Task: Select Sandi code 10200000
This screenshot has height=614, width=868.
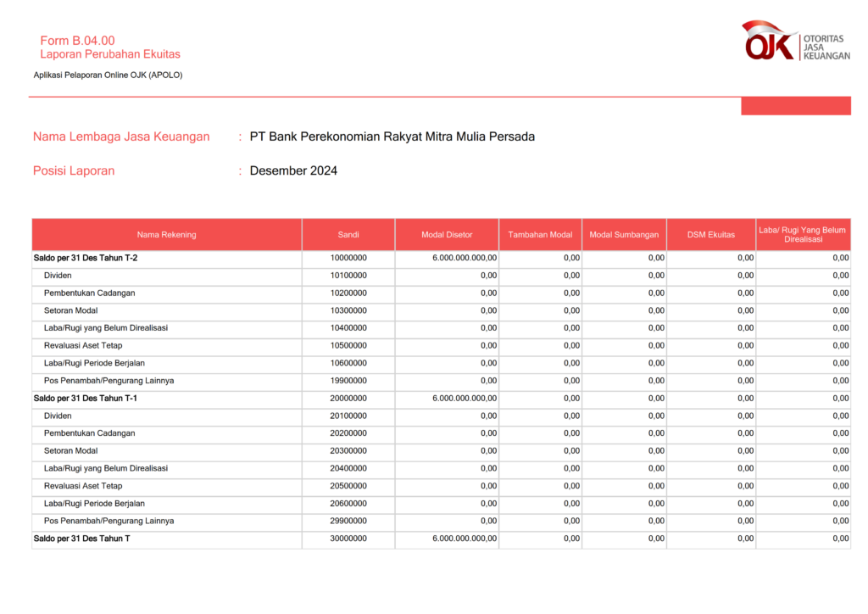Action: coord(348,293)
